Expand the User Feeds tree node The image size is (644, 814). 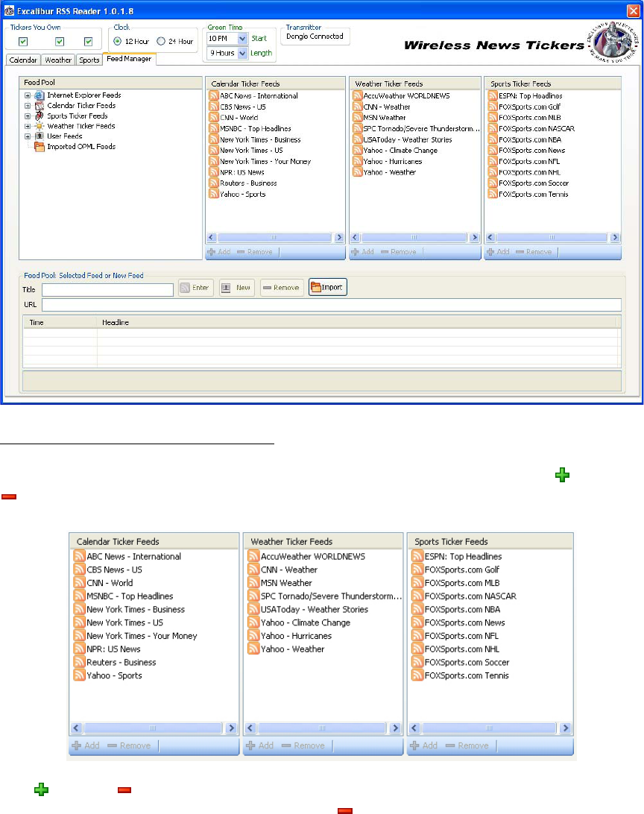click(x=28, y=136)
